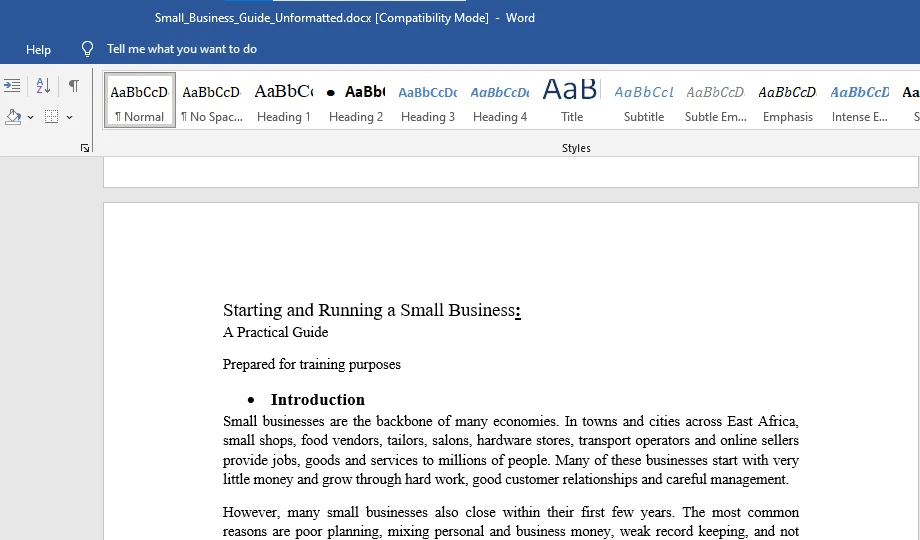Apply the Heading 1 style
Image resolution: width=920 pixels, height=540 pixels.
283,100
